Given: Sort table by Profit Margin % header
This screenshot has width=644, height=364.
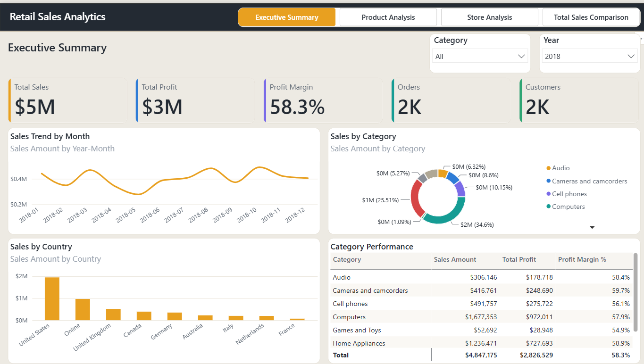Looking at the screenshot, I should [582, 259].
